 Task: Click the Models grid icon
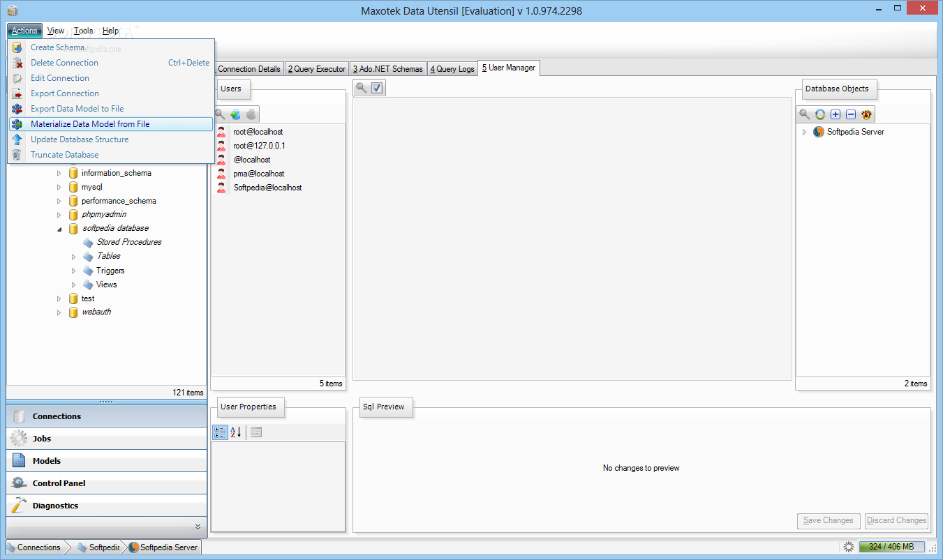click(x=20, y=461)
